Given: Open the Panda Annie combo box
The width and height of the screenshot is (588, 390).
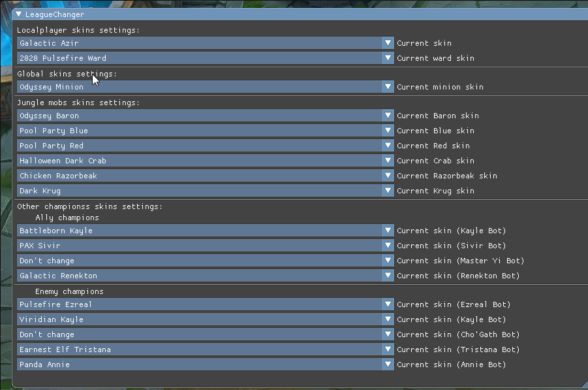Looking at the screenshot, I should pyautogui.click(x=205, y=365).
